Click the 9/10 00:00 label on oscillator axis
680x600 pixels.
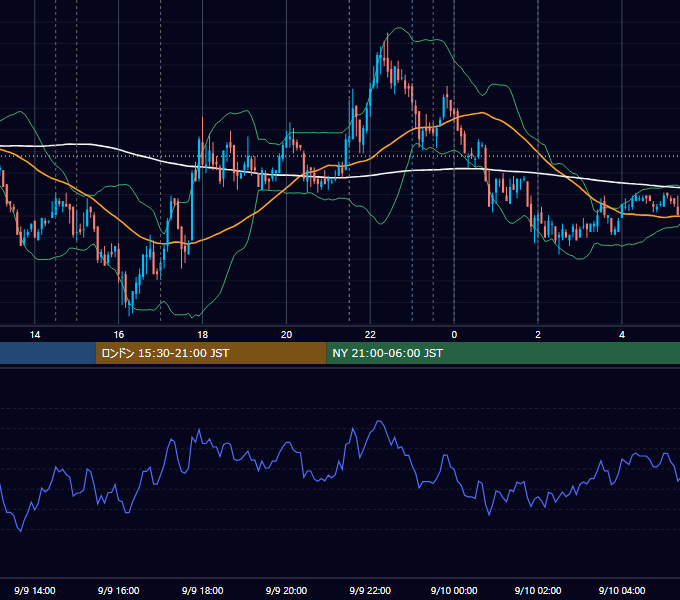(454, 590)
